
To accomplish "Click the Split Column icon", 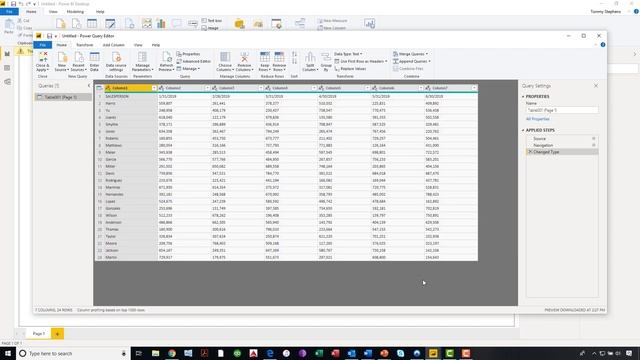I will pos(310,61).
